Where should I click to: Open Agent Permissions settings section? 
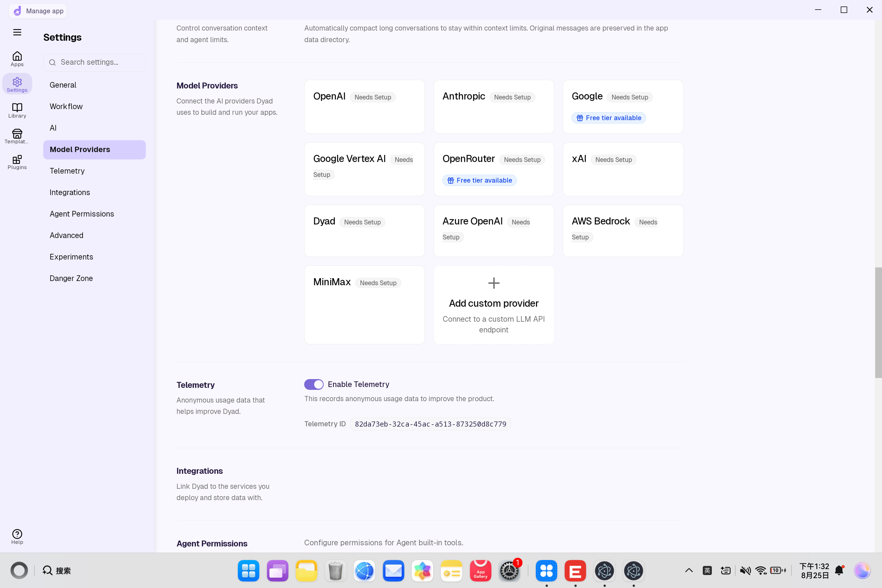click(94, 214)
